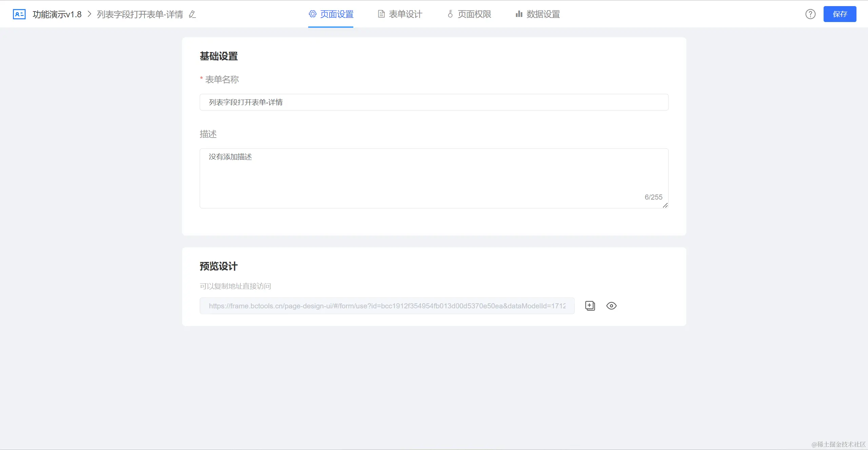Click the document icon on 表单设计 tab
The height and width of the screenshot is (450, 868).
[381, 14]
